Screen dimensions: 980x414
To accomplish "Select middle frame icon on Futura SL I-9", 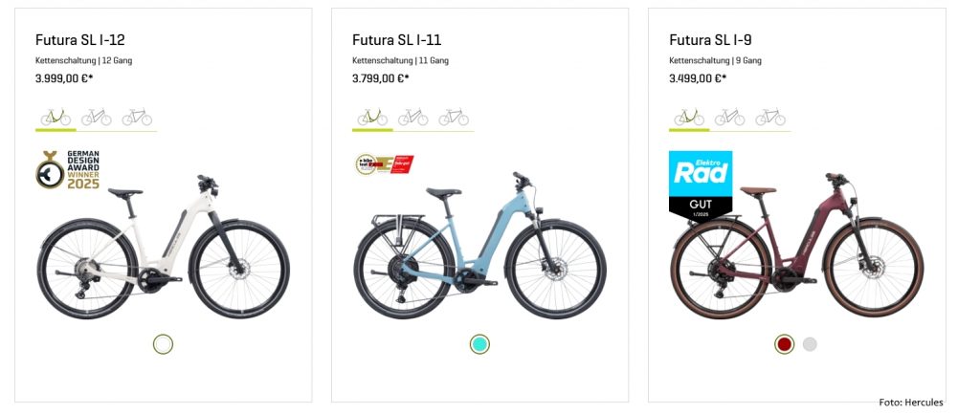I will 730,118.
